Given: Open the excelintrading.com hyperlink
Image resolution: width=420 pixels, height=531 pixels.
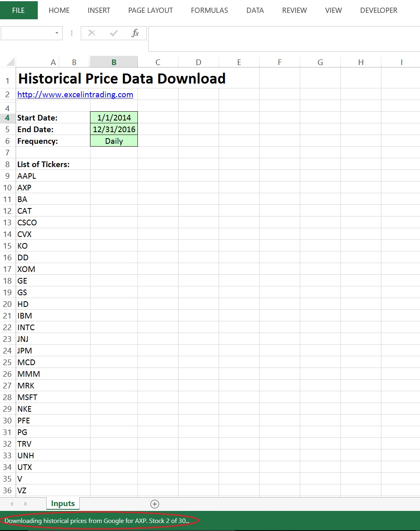Looking at the screenshot, I should click(x=75, y=94).
